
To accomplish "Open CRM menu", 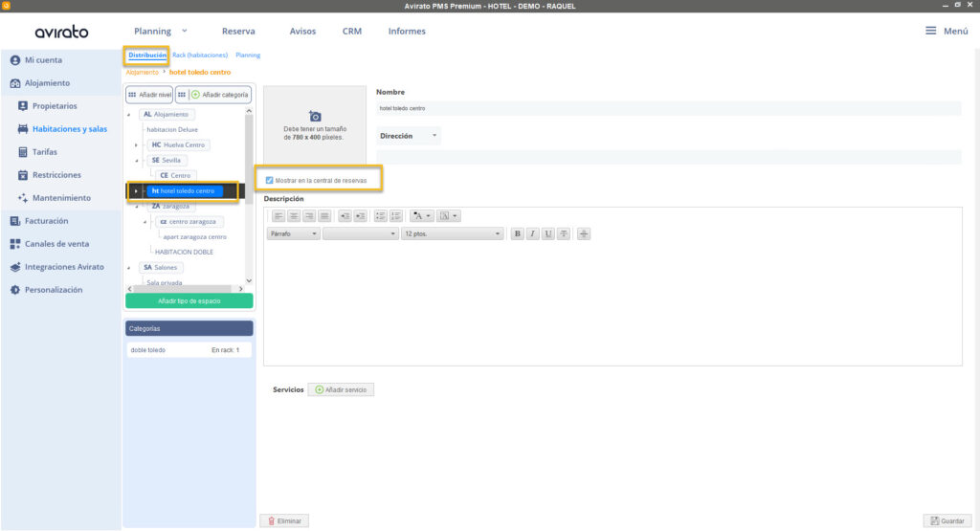I will coord(352,31).
